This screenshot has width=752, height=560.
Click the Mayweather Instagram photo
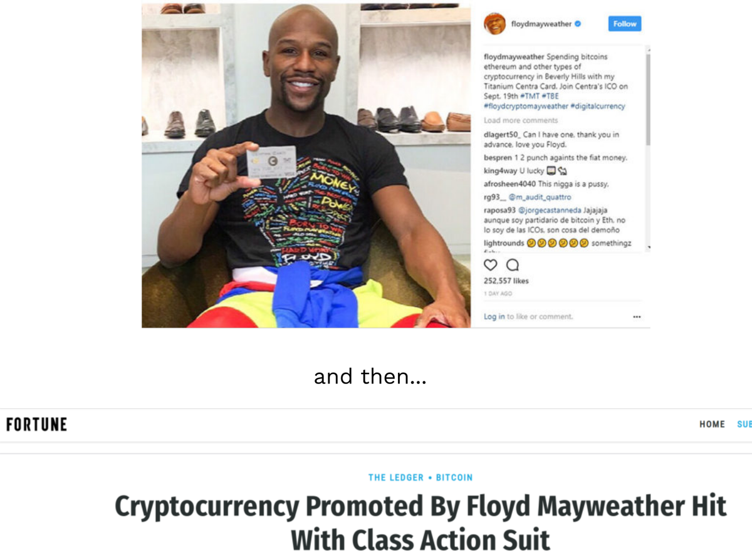pos(306,165)
